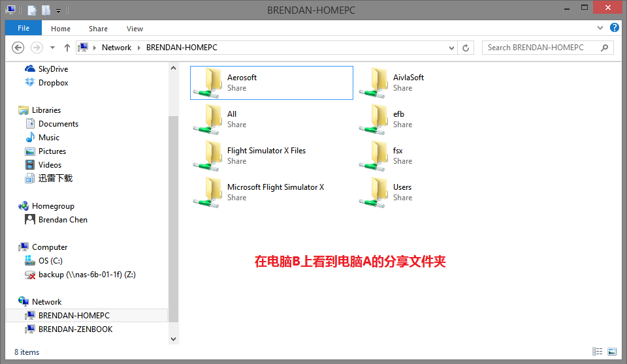Screen dimensions: 627x364
Task: Open recent locations dropdown arrow
Action: pos(52,48)
